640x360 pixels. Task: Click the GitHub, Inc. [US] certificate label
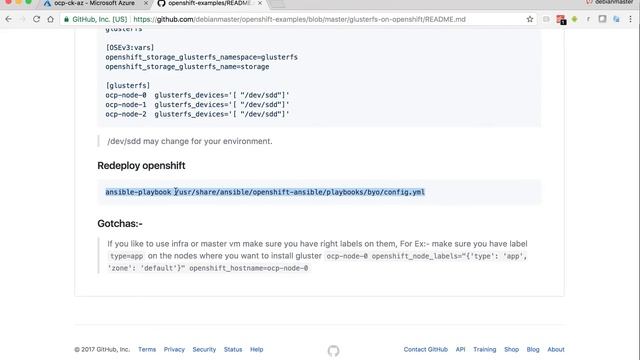pos(100,19)
